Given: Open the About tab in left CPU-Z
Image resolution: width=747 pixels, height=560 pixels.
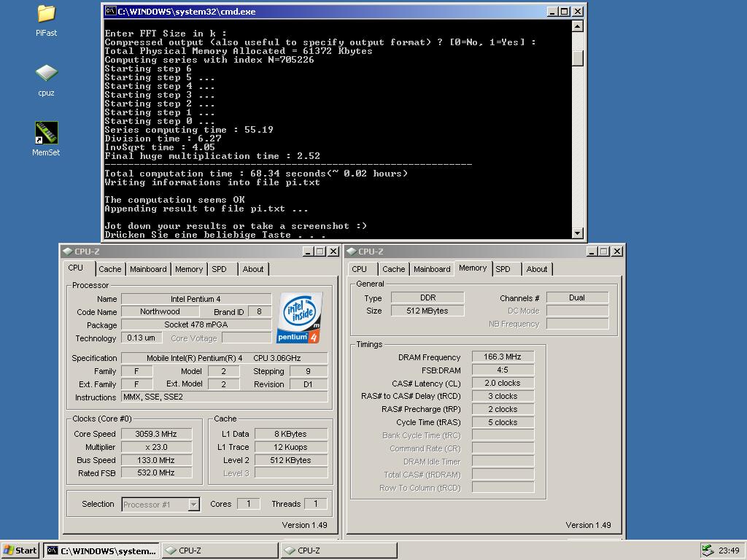Looking at the screenshot, I should pos(253,269).
